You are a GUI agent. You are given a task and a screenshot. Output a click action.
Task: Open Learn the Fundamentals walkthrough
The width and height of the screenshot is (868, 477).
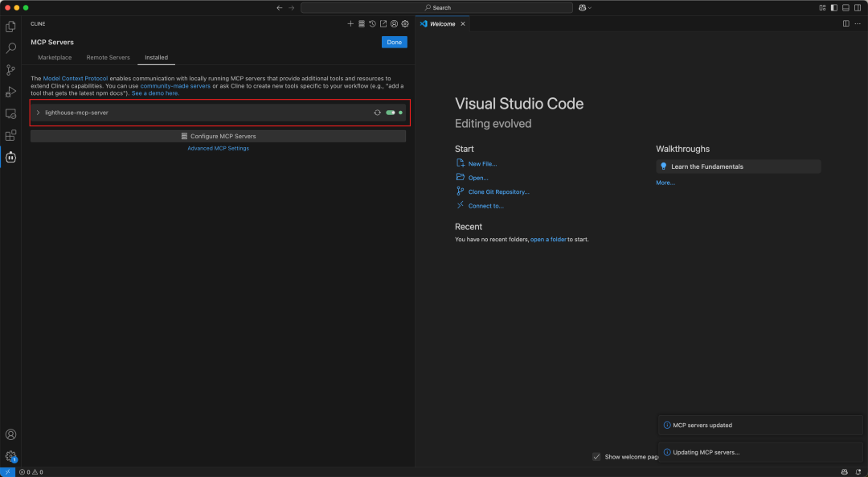pos(739,167)
